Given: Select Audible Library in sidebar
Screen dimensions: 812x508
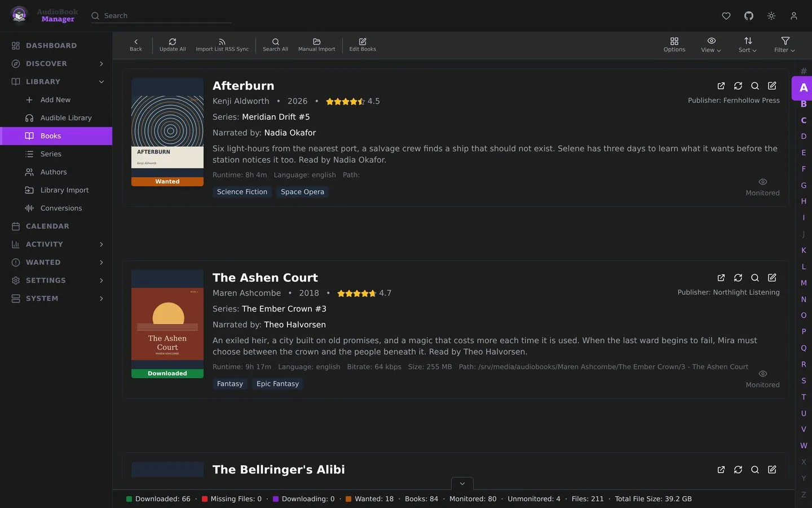Looking at the screenshot, I should [56, 118].
